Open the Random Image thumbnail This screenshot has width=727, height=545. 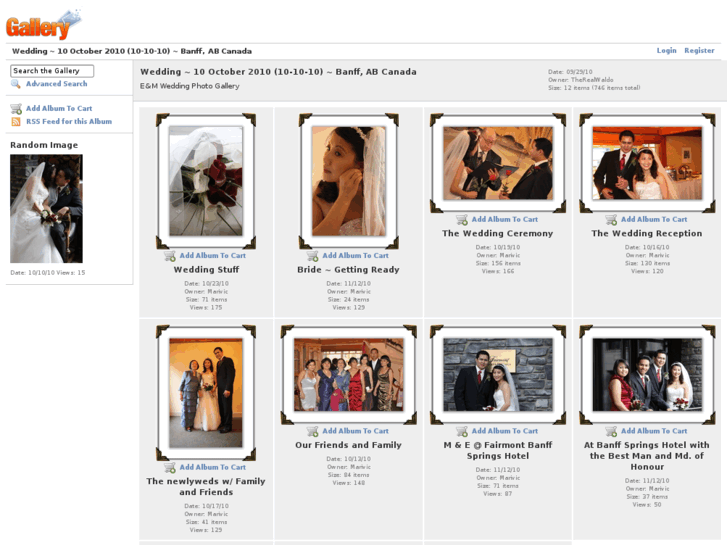tap(46, 209)
